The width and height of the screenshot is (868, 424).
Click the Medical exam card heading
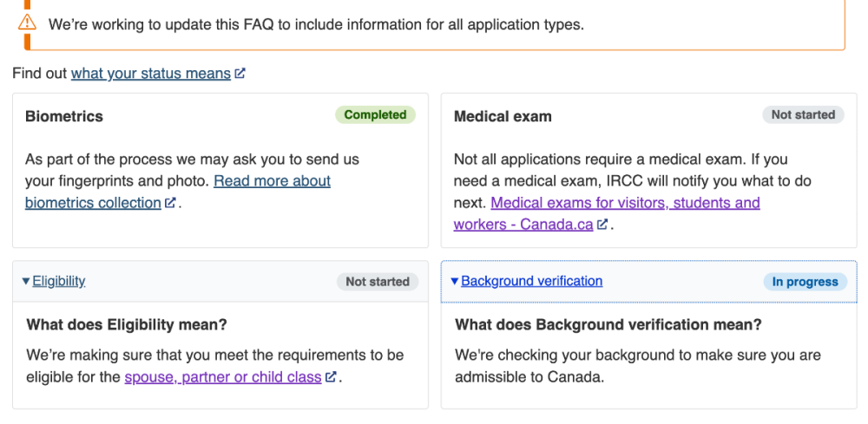pyautogui.click(x=503, y=116)
